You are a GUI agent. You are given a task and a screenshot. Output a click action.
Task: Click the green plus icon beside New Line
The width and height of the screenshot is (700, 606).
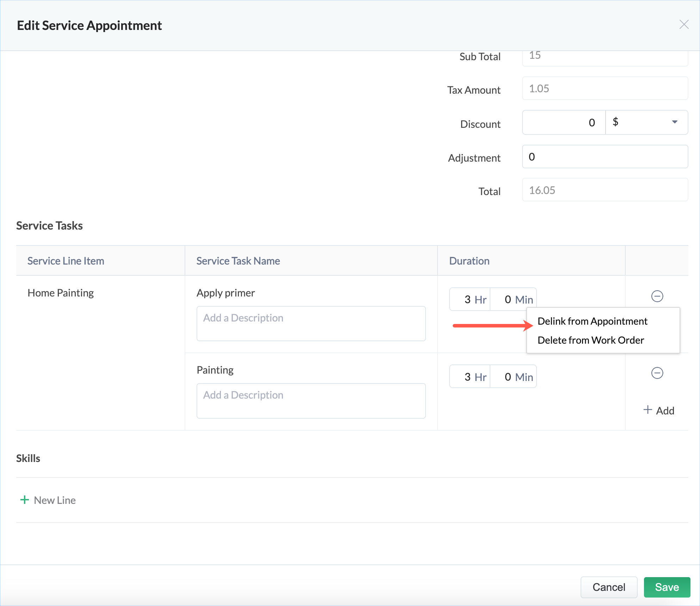point(25,500)
